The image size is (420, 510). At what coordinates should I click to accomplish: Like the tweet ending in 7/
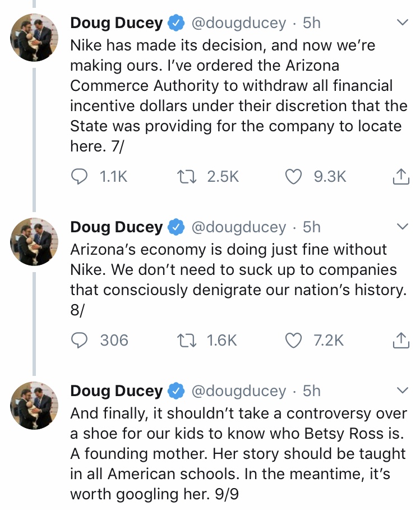coord(294,177)
